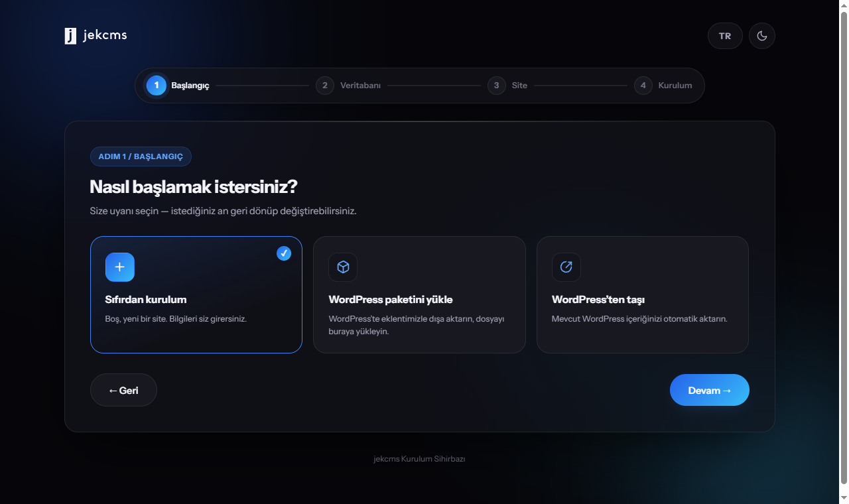The height and width of the screenshot is (504, 849).
Task: Toggle dark mode with moon icon
Action: [x=762, y=36]
